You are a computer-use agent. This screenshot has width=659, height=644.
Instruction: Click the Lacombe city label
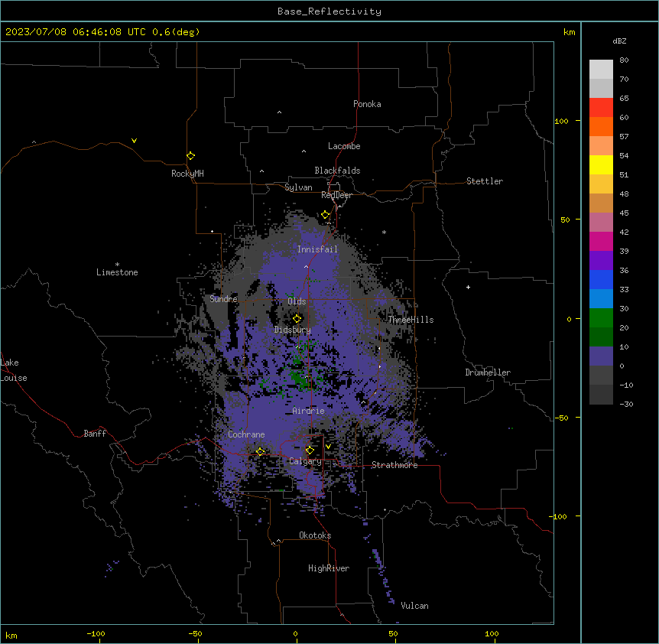pyautogui.click(x=344, y=146)
